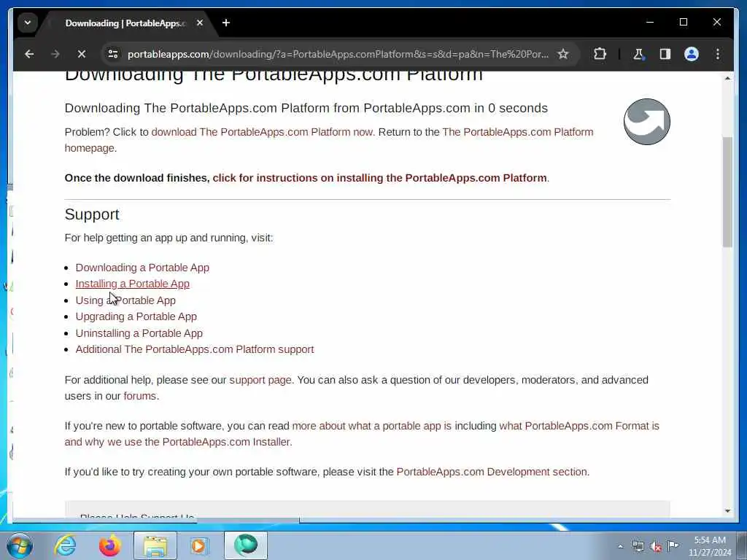Select the active browser taskbar icon
This screenshot has width=747, height=560.
click(245, 545)
